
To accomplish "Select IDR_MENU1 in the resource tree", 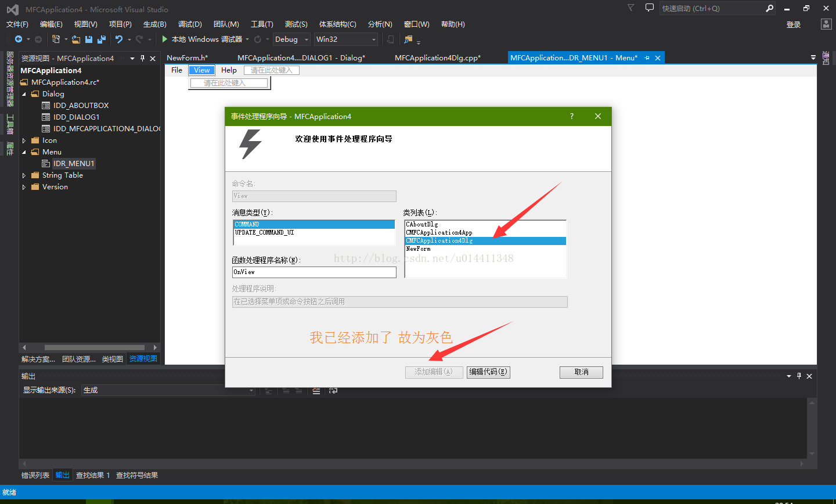I will click(x=74, y=163).
